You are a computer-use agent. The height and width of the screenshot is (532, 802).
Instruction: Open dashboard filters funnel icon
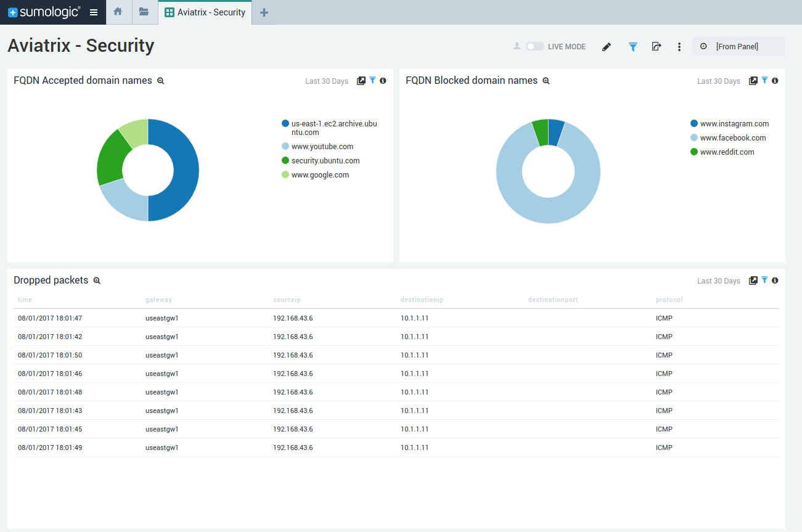(x=632, y=47)
